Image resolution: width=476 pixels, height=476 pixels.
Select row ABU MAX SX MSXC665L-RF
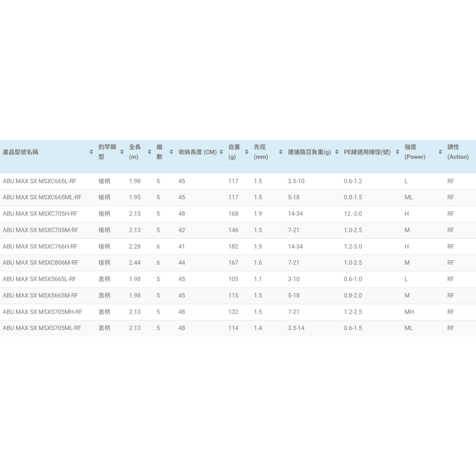(x=238, y=181)
